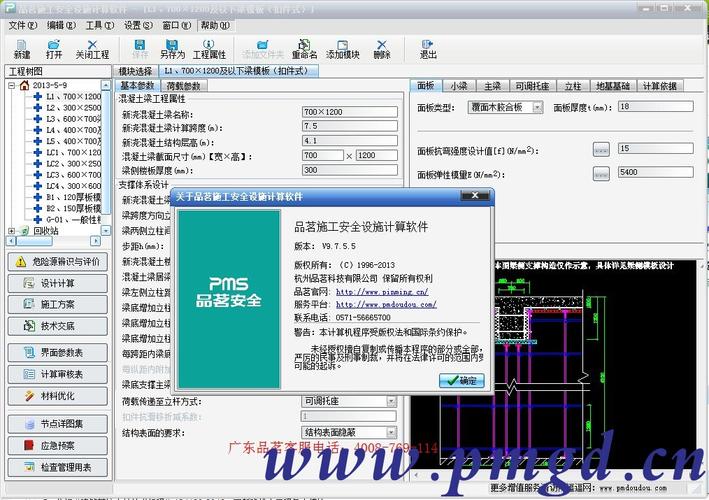
Task: Switch to the 荷载参数 tab
Action: [x=183, y=86]
